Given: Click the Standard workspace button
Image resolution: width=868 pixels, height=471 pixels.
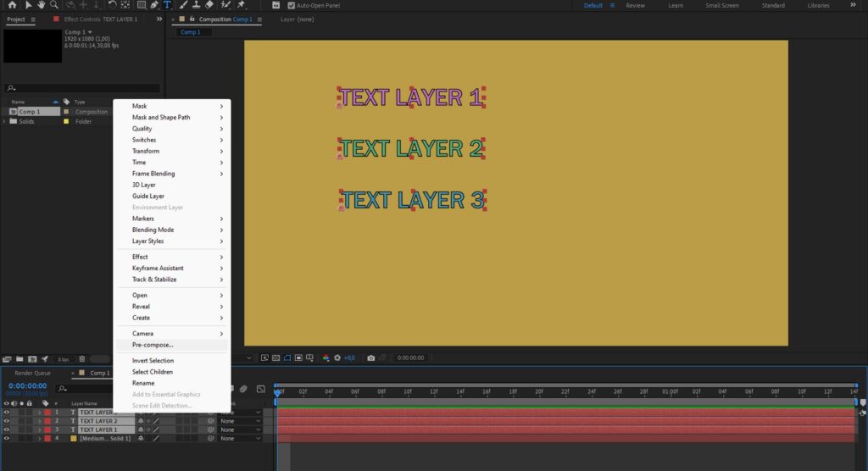Looking at the screenshot, I should 773,6.
